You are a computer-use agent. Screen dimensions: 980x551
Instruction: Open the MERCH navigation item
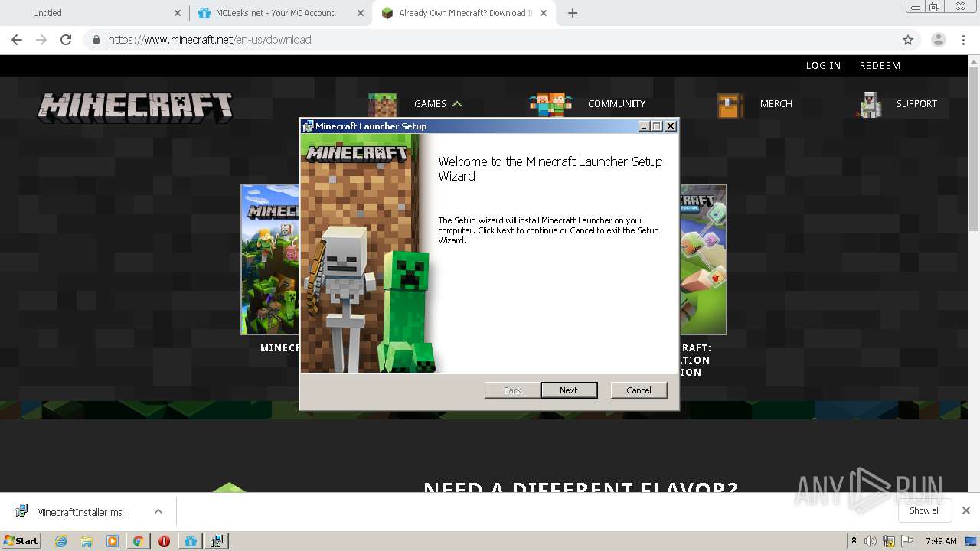pyautogui.click(x=776, y=104)
